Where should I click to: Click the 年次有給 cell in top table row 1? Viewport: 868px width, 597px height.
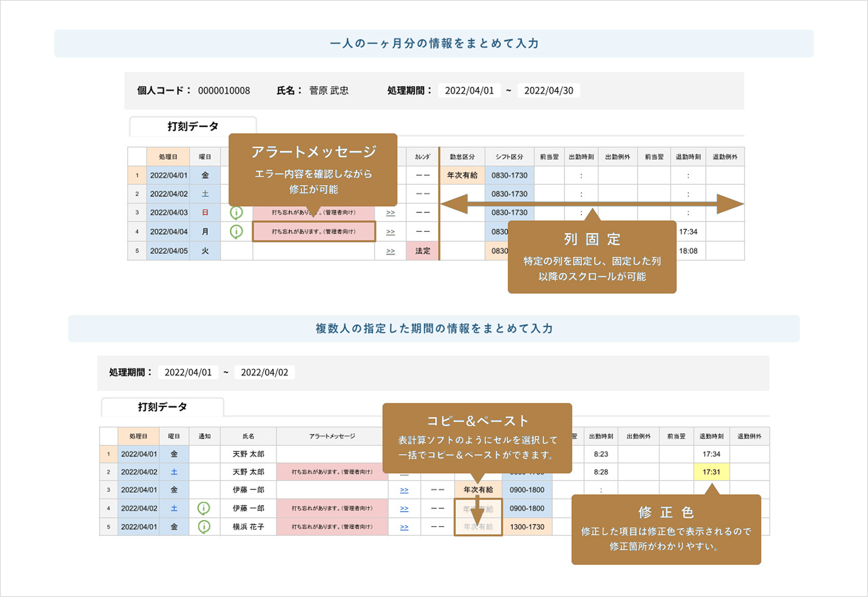click(x=462, y=176)
